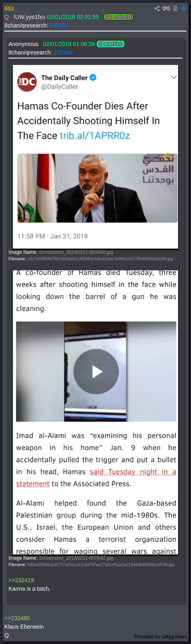Open qresearch link 233024
The width and height of the screenshot is (191, 644).
coord(59,25)
